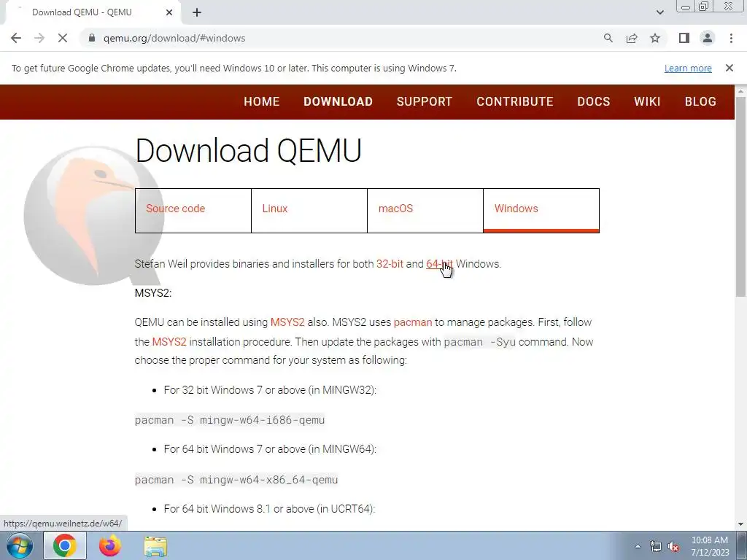Image resolution: width=747 pixels, height=560 pixels.
Task: Stop loading the page
Action: click(x=63, y=38)
